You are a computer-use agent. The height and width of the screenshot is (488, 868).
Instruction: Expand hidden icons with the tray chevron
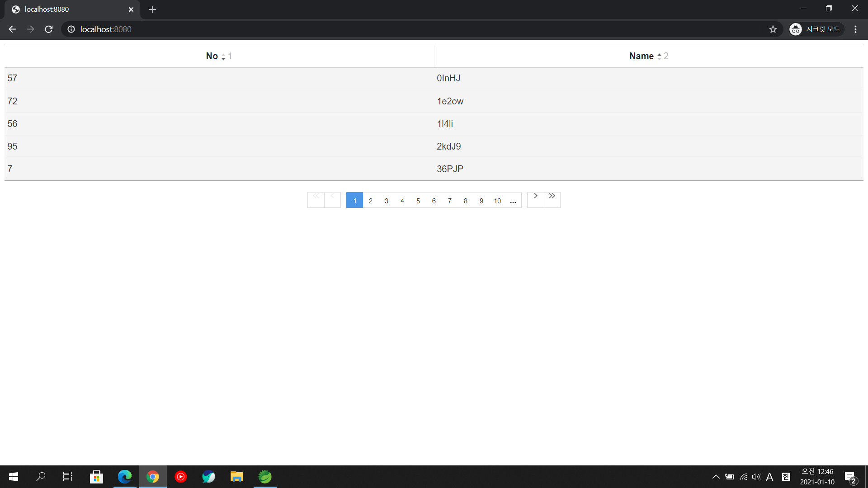(716, 476)
